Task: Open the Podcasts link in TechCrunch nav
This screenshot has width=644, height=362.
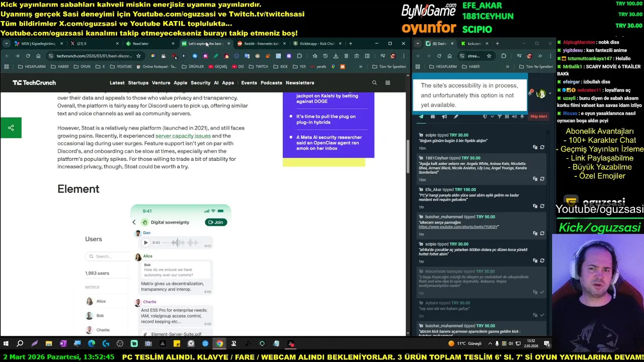Action: [271, 83]
